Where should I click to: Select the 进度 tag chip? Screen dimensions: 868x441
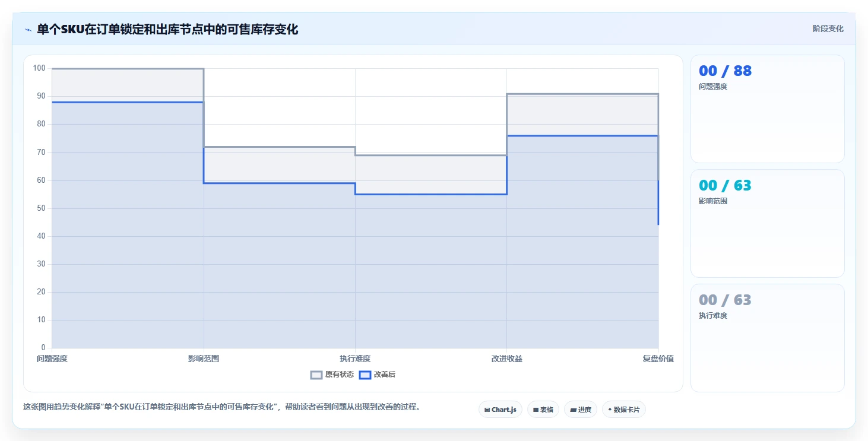[581, 410]
